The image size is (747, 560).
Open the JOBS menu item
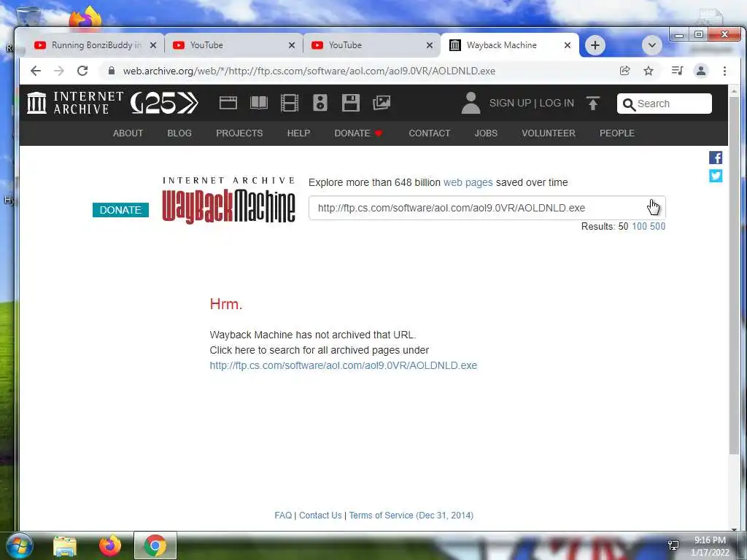point(486,133)
